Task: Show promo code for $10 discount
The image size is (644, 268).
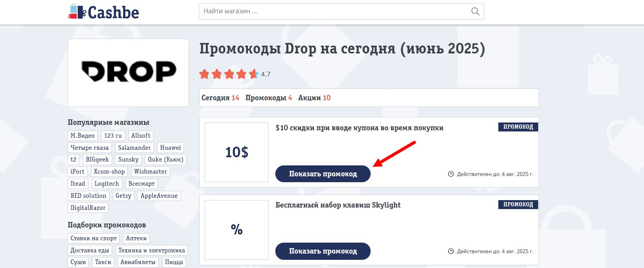Action: (323, 174)
